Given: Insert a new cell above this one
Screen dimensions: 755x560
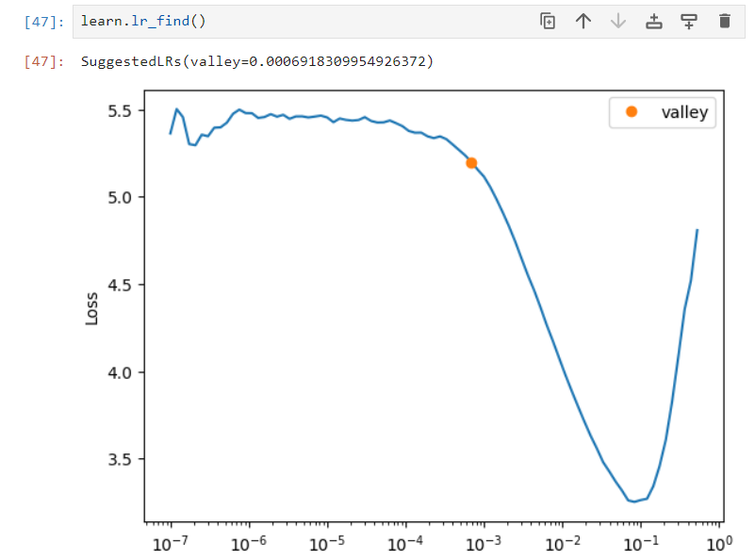Looking at the screenshot, I should coord(654,21).
